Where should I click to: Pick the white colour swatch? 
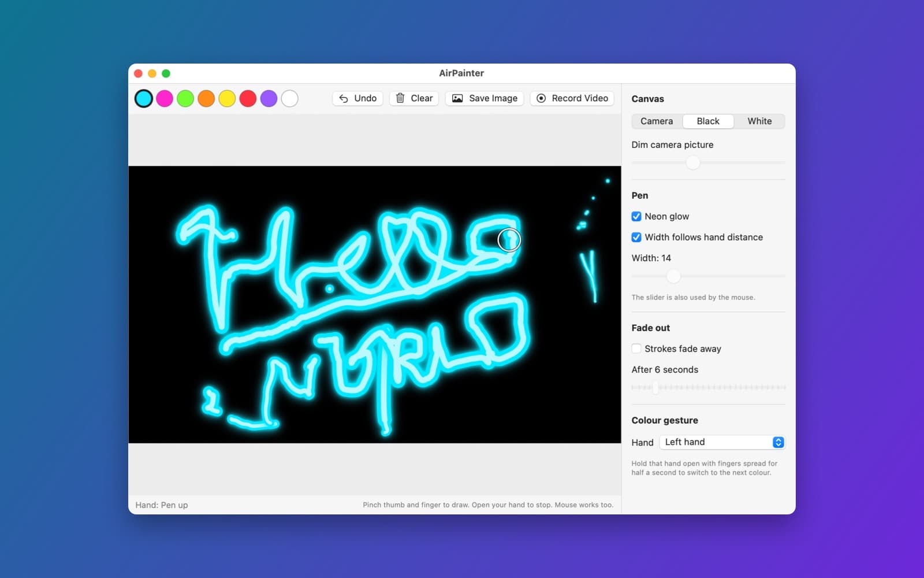pos(289,98)
